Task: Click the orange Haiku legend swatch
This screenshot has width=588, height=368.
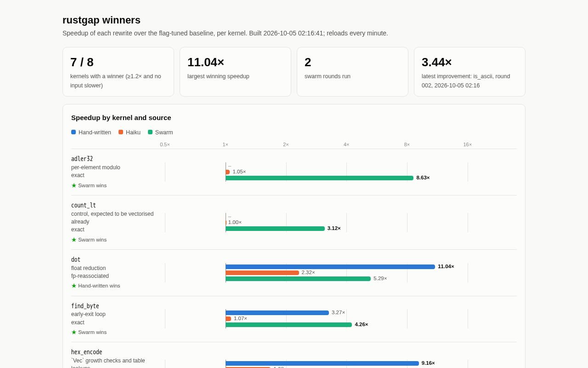Action: coord(121,132)
